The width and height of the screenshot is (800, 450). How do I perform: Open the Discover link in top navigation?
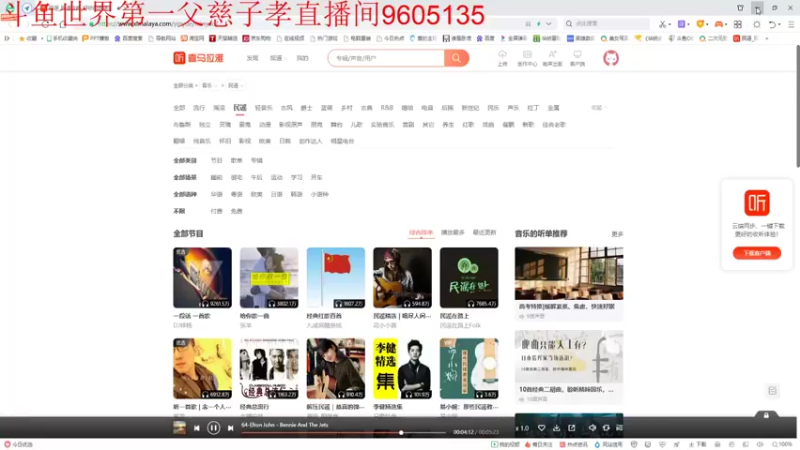tap(253, 58)
